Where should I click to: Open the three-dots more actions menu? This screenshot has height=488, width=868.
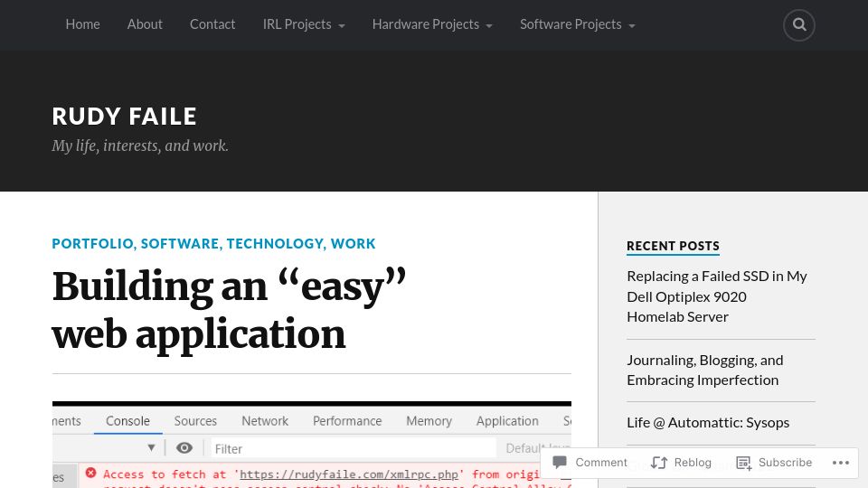(x=840, y=463)
